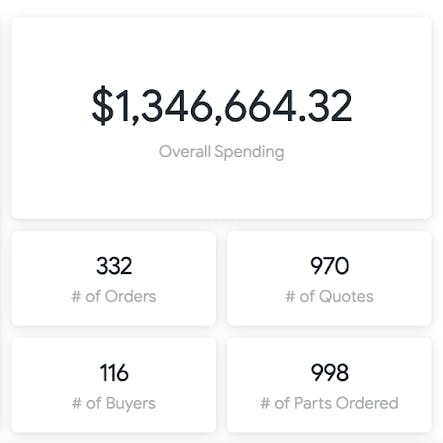This screenshot has height=443, width=443.
Task: Click the 998 parts ordered value
Action: tap(329, 372)
